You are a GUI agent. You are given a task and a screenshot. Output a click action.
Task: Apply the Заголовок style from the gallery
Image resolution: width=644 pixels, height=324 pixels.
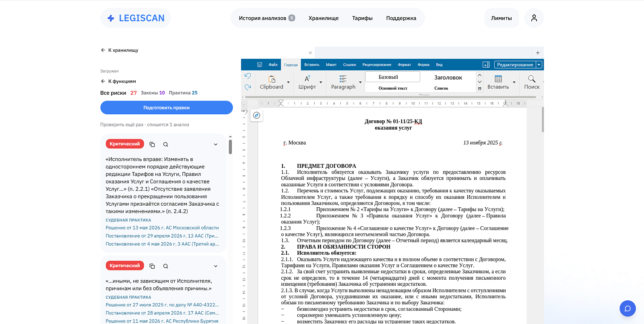pos(448,78)
